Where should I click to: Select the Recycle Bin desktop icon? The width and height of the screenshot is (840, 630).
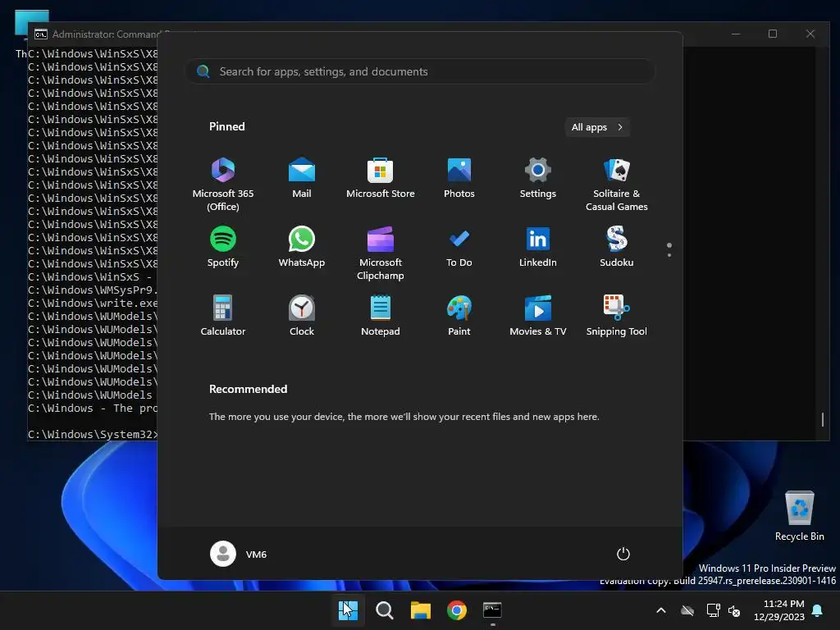(799, 515)
